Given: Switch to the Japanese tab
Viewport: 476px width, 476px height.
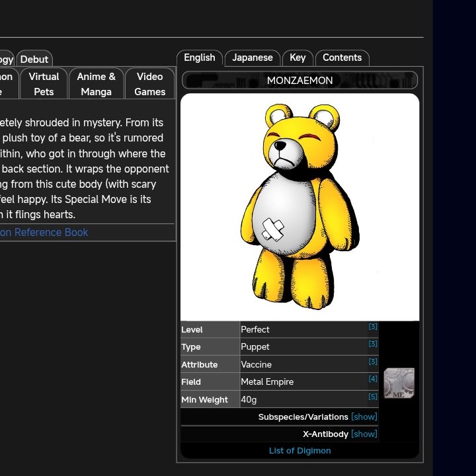Looking at the screenshot, I should click(x=253, y=58).
